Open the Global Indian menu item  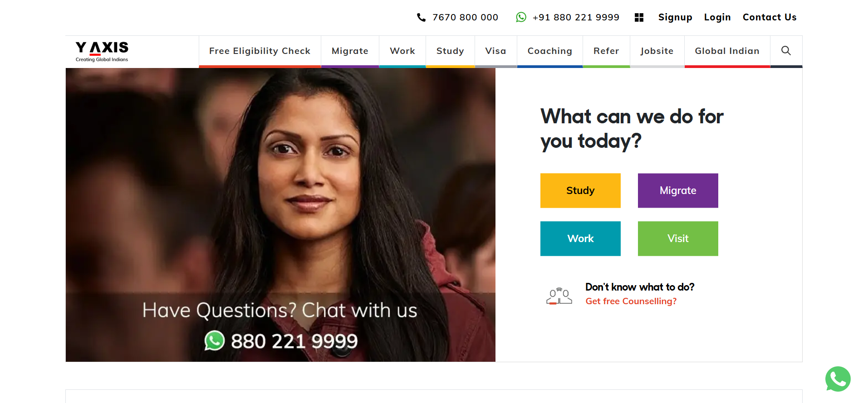(727, 51)
